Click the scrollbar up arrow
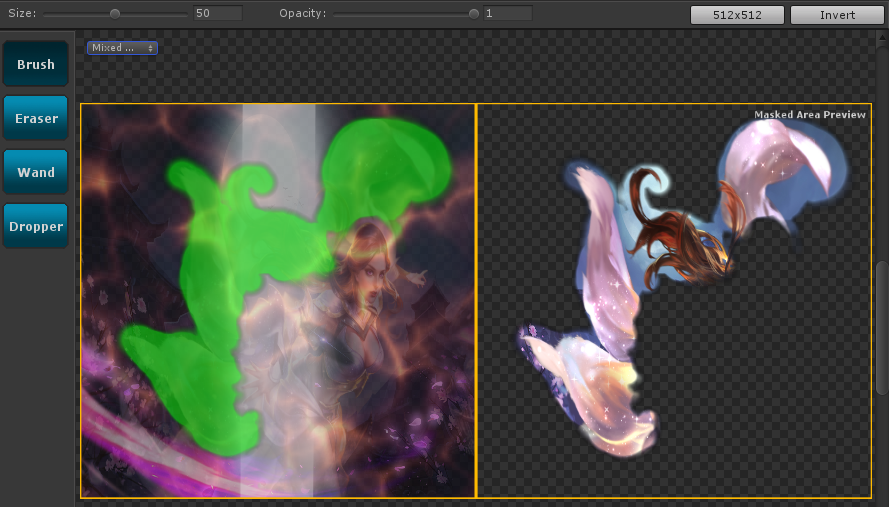Viewport: 889px width, 507px height. click(882, 38)
